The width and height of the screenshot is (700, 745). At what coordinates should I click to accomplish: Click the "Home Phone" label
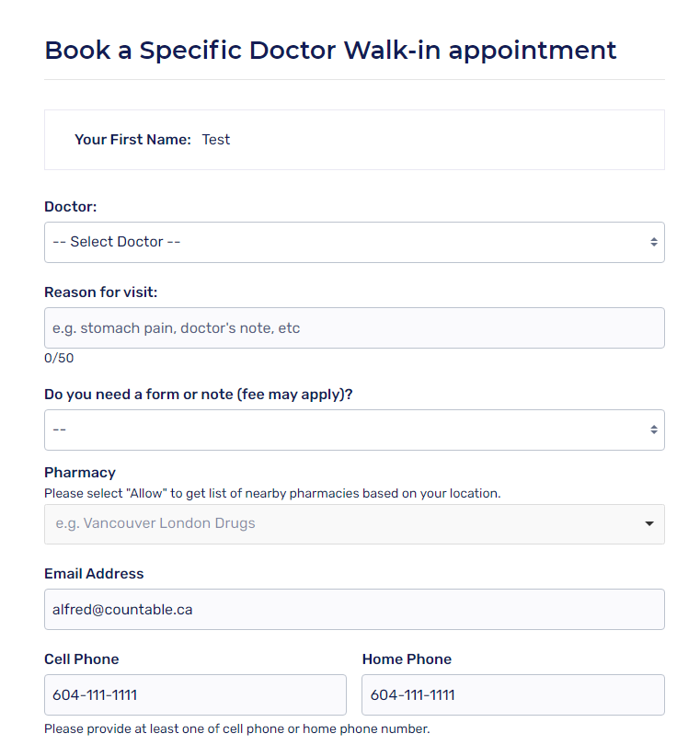407,659
